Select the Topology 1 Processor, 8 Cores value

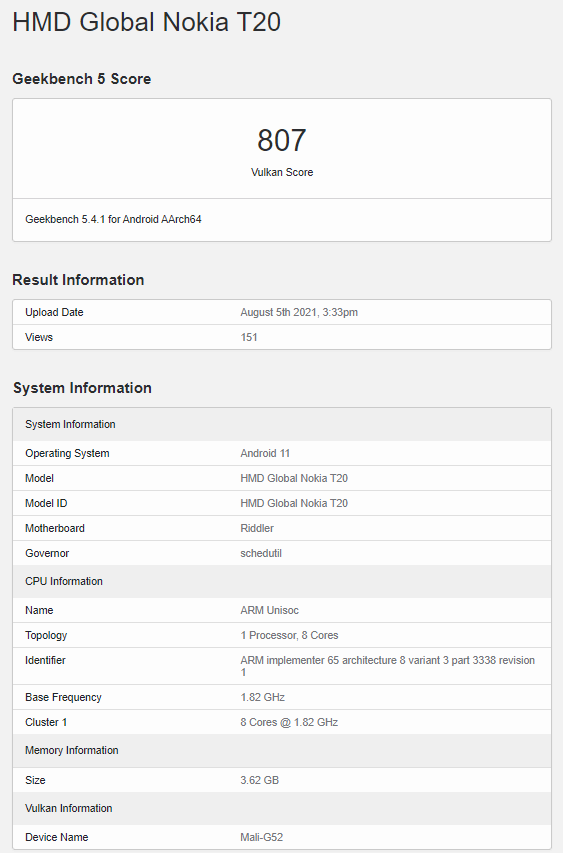coord(289,635)
